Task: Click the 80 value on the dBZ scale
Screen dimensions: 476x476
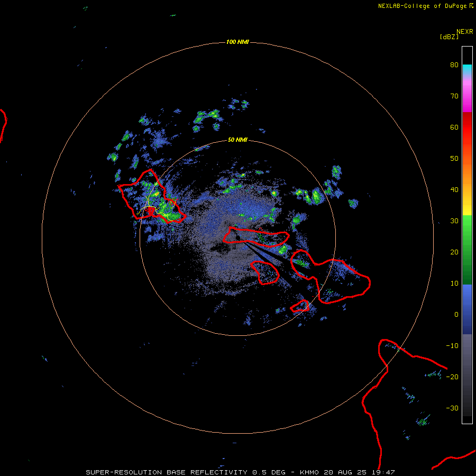Action: [x=454, y=65]
